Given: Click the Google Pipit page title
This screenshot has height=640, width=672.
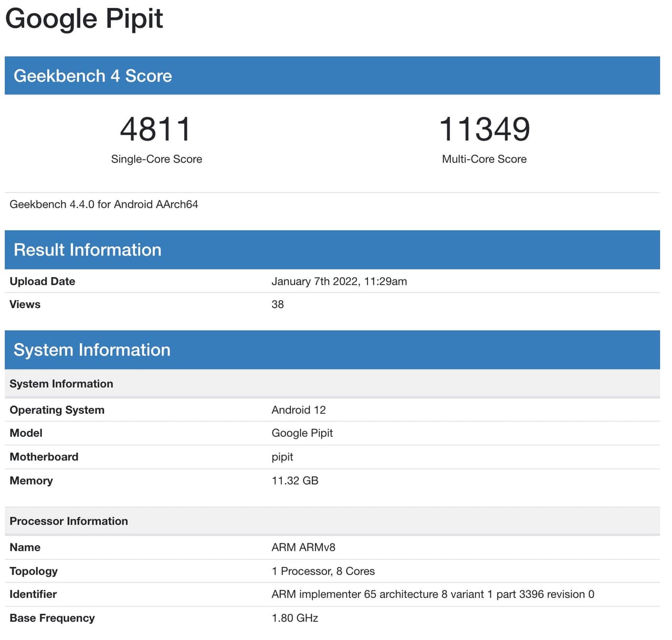Looking at the screenshot, I should 84,19.
